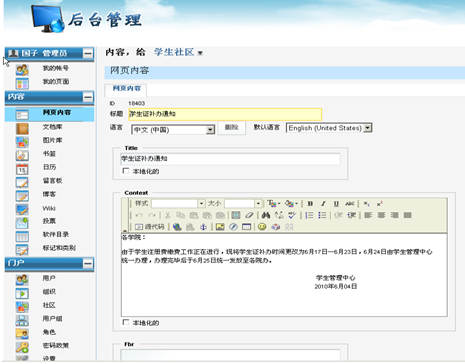
Task: Open 留言板 in the sidebar
Action: (52, 181)
